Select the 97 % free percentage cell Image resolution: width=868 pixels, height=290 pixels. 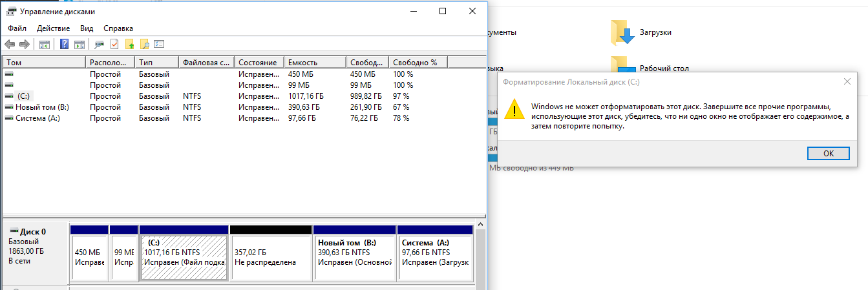pos(401,96)
